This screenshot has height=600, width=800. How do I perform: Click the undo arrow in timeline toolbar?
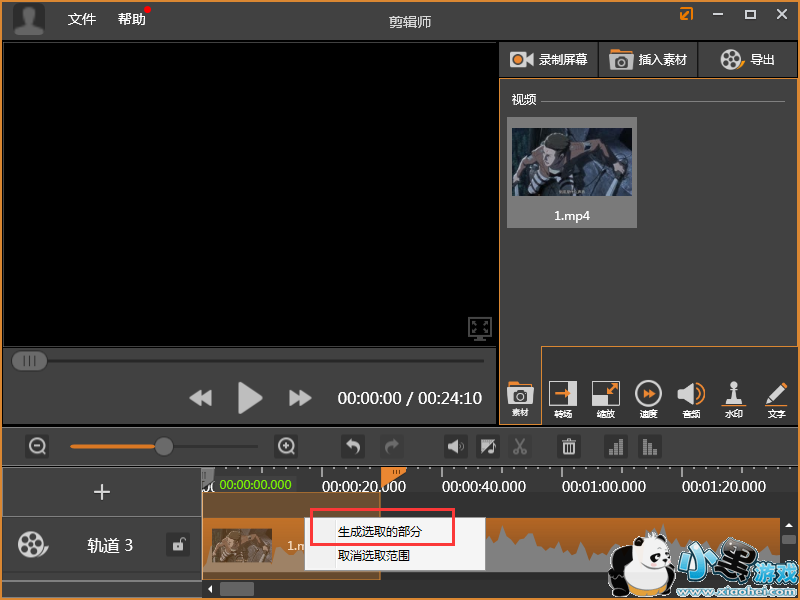pyautogui.click(x=352, y=447)
